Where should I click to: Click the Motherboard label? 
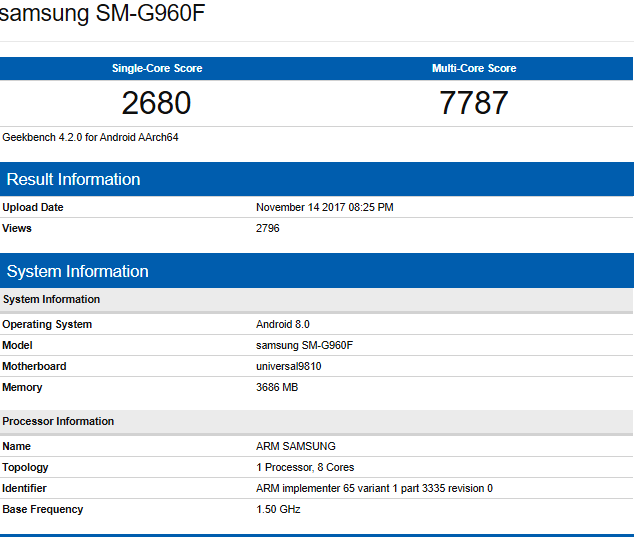34,367
